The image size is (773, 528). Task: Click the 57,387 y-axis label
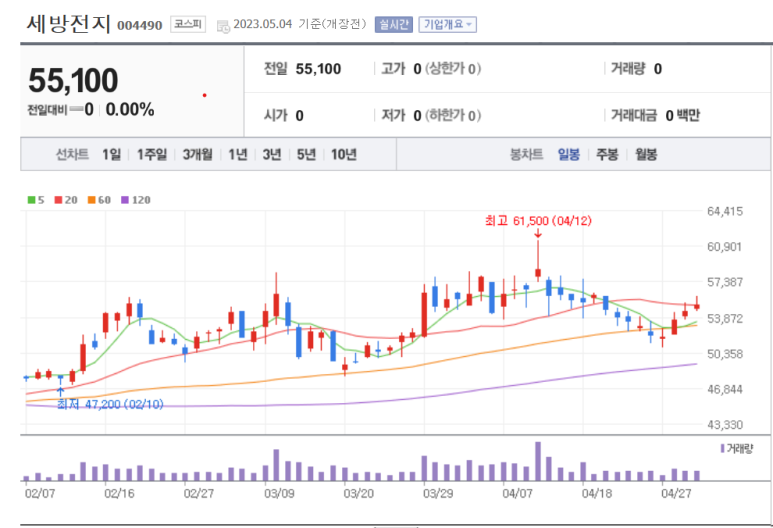coord(725,282)
